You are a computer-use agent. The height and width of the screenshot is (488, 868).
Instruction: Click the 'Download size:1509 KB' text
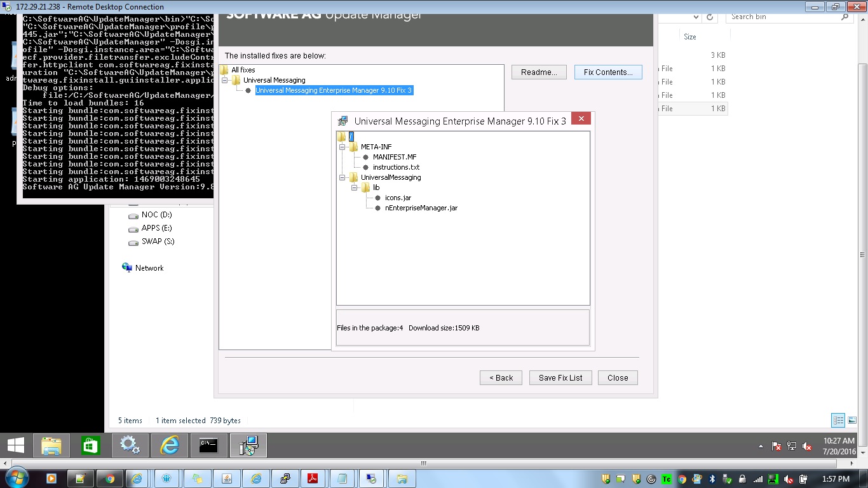point(444,328)
